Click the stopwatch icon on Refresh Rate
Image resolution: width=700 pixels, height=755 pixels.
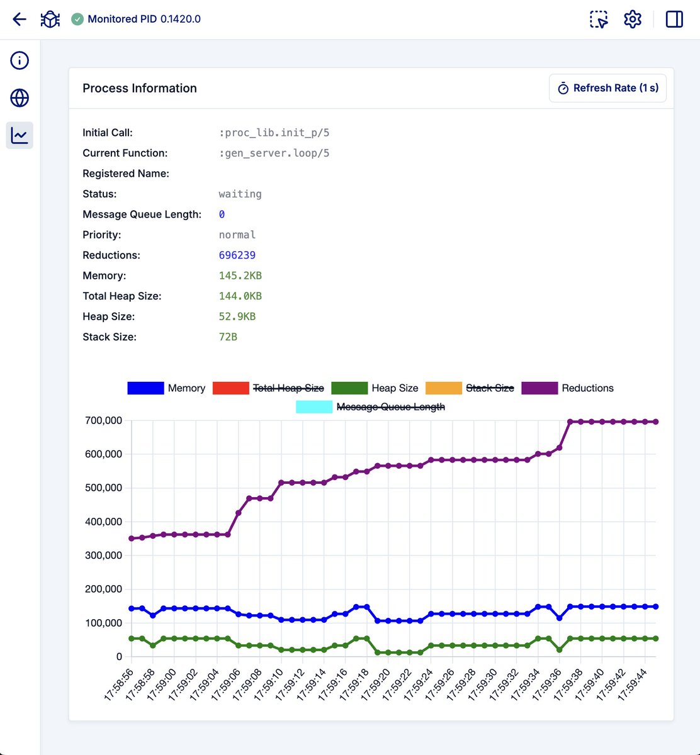(x=563, y=88)
